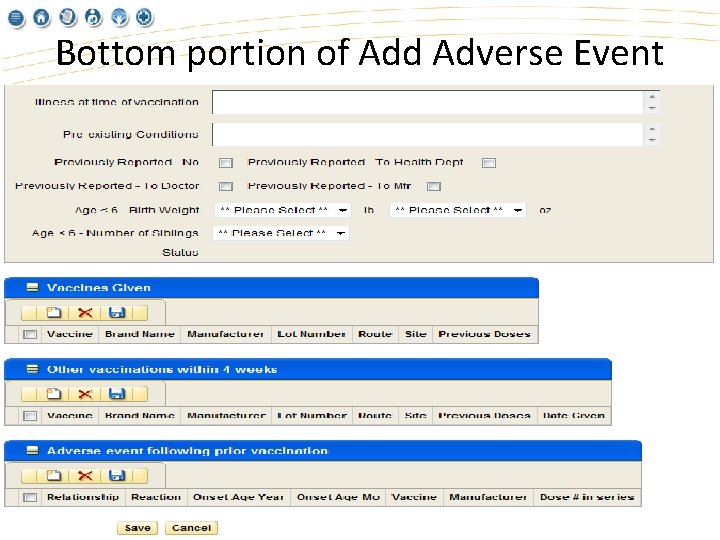Click Relationship column header
The image size is (720, 540).
[x=83, y=497]
